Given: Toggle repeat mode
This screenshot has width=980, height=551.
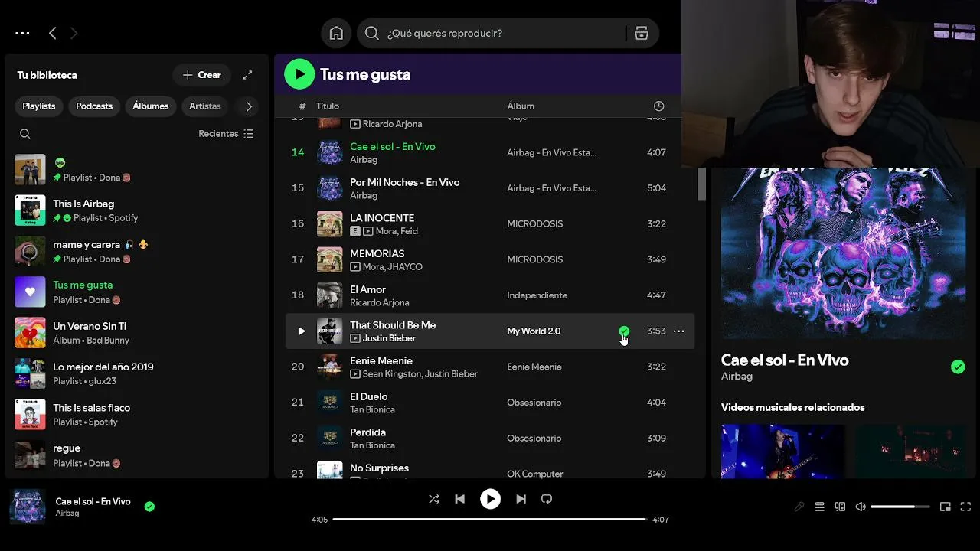Looking at the screenshot, I should click(547, 499).
